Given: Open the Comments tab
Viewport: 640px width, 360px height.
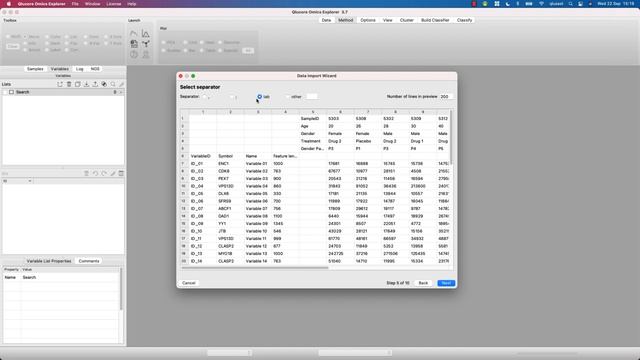Looking at the screenshot, I should pyautogui.click(x=89, y=261).
